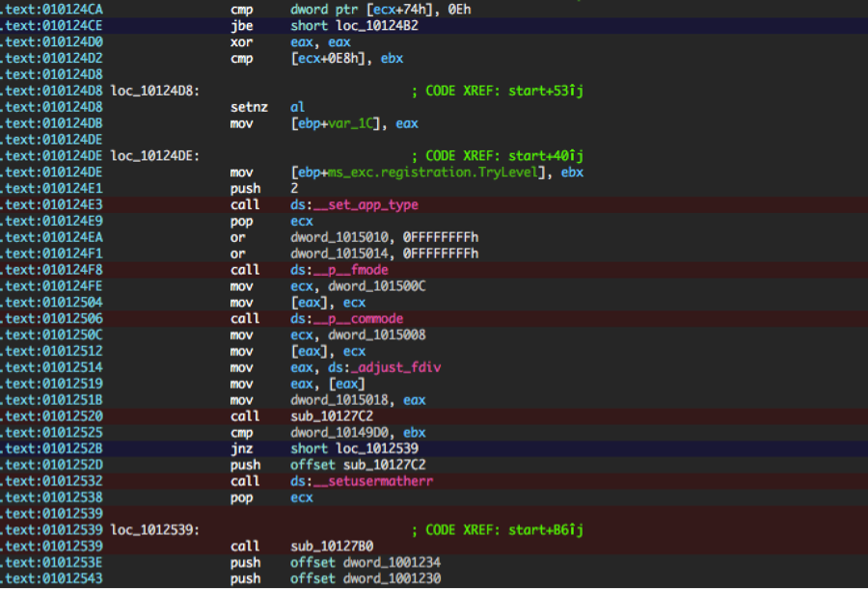The height and width of the screenshot is (589, 868).
Task: Select the loc_10124D8 label
Action: [155, 91]
